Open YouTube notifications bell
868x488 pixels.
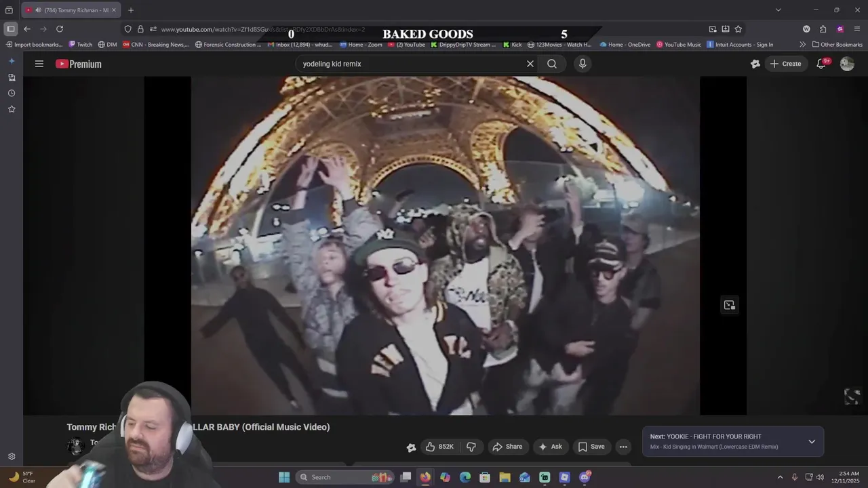821,64
